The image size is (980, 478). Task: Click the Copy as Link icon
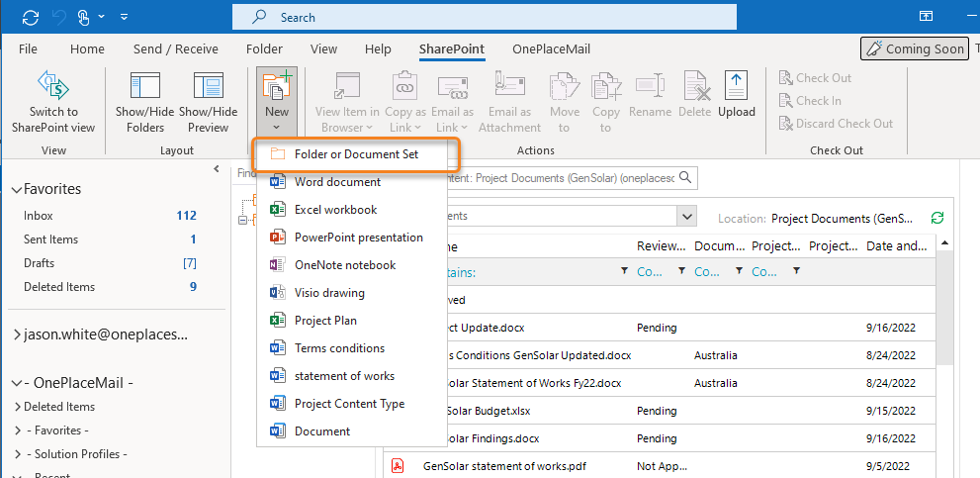pos(405,86)
